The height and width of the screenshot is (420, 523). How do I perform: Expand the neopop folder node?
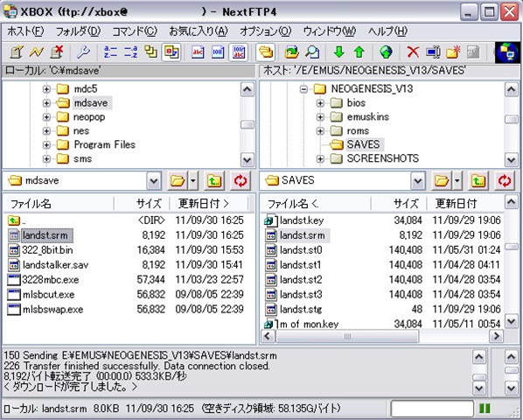point(46,117)
